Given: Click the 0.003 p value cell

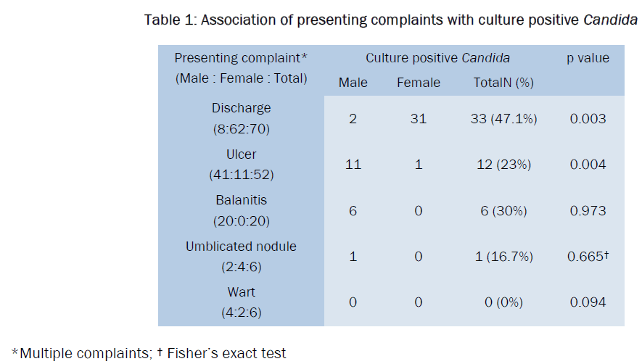Looking at the screenshot, I should tap(588, 119).
